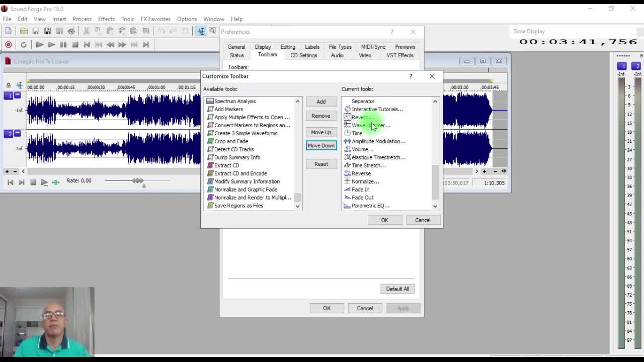Select Crop and Fade in Available tools

point(227,141)
